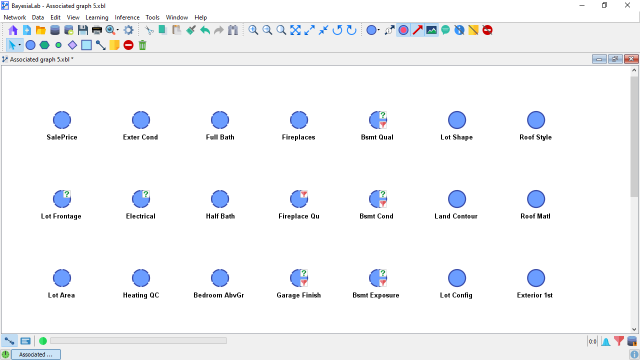Image resolution: width=640 pixels, height=360 pixels.
Task: Undo the last action
Action: 205,30
